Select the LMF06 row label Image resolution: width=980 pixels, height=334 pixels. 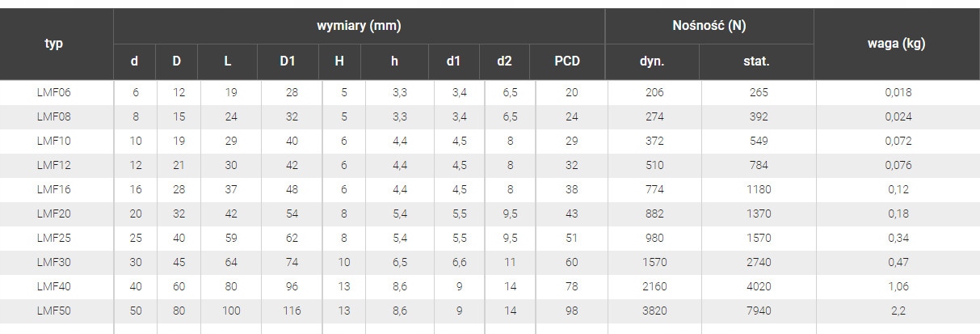[x=54, y=92]
